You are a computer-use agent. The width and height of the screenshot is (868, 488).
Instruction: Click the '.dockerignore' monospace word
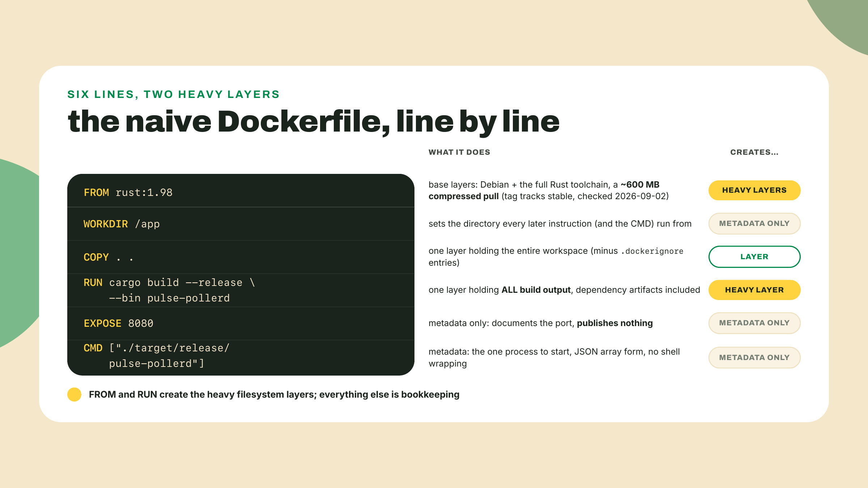[652, 251]
